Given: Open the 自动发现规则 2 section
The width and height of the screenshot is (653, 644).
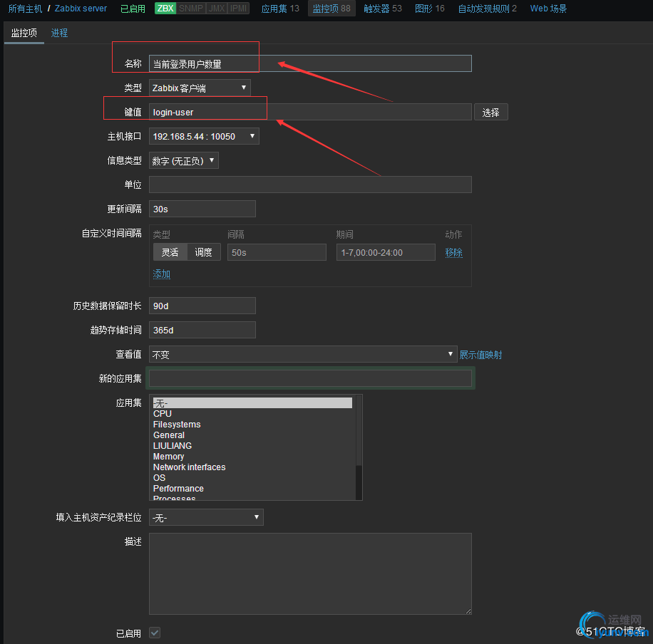Looking at the screenshot, I should pyautogui.click(x=487, y=9).
